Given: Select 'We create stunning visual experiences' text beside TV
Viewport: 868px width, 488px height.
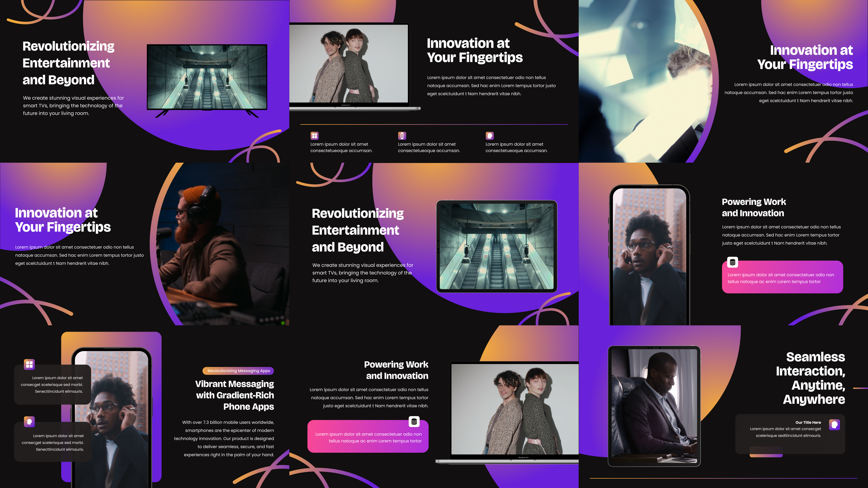Looking at the screenshot, I should point(73,106).
